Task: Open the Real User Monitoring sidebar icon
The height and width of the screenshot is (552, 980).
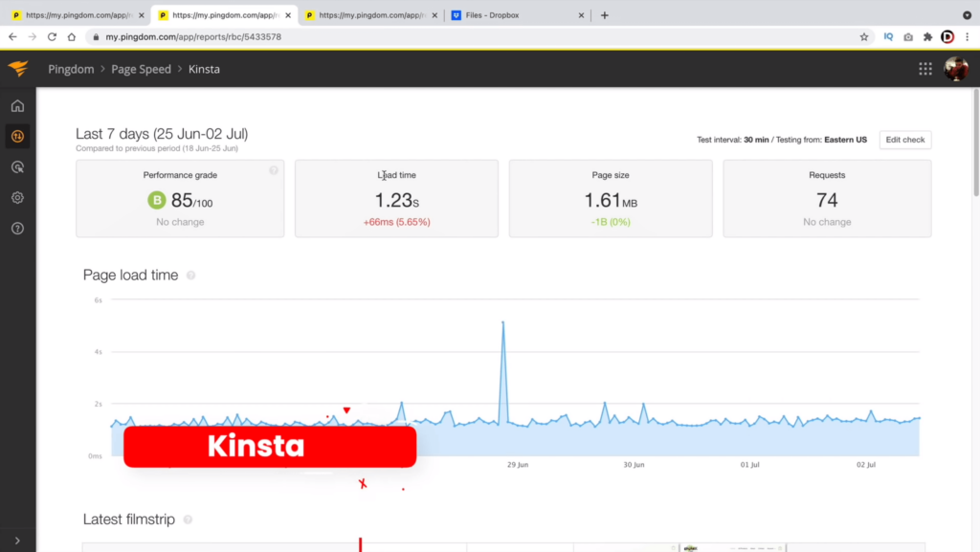Action: pyautogui.click(x=17, y=166)
